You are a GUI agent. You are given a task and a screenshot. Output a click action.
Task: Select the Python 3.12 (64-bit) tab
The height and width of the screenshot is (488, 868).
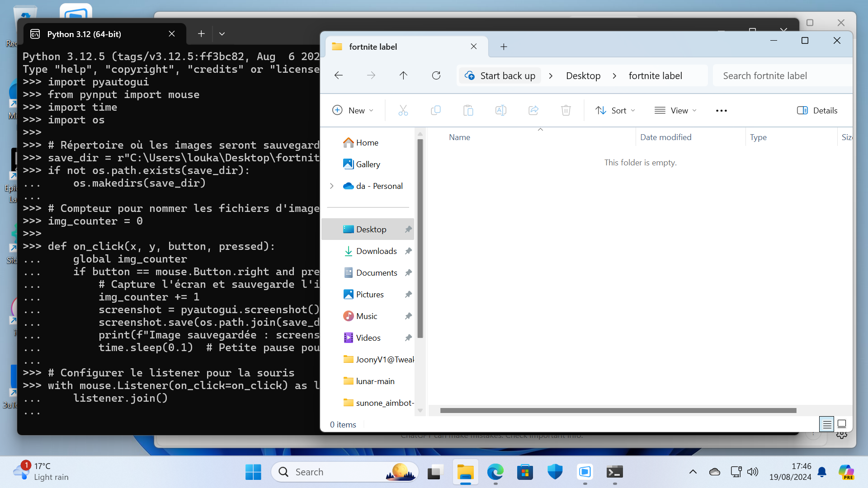tap(84, 34)
